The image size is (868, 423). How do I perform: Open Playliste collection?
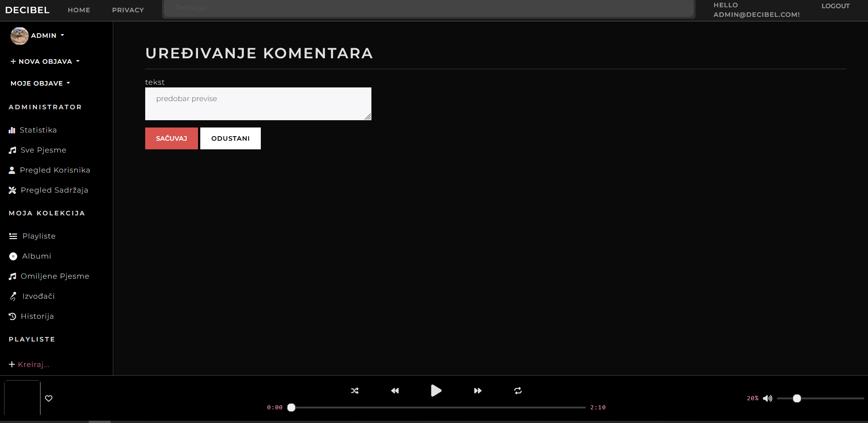pyautogui.click(x=39, y=236)
